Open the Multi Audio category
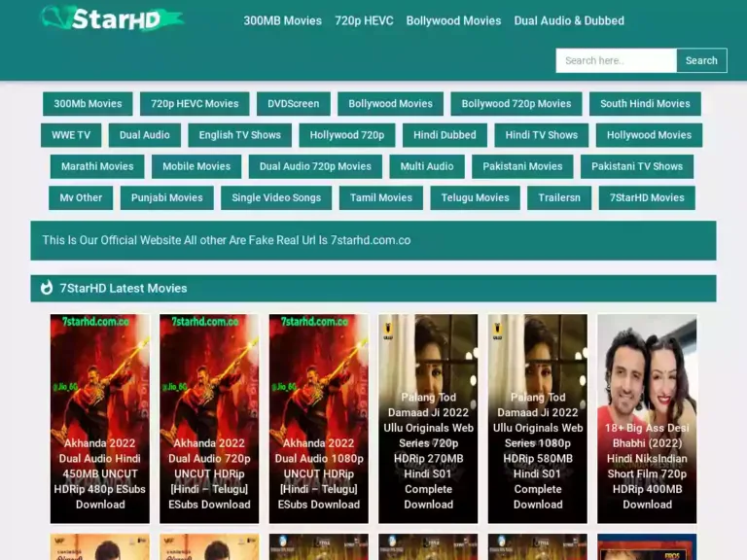The image size is (747, 560). pos(427,166)
